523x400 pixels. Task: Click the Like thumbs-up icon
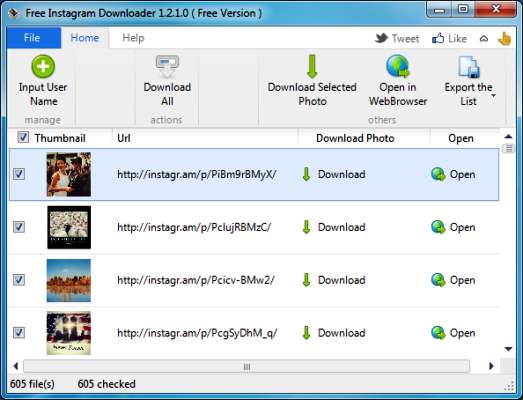(x=438, y=38)
